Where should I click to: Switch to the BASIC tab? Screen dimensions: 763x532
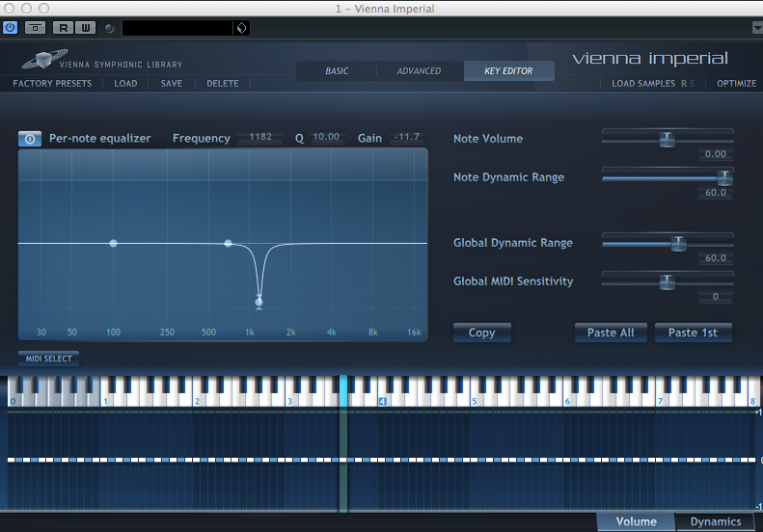click(337, 71)
